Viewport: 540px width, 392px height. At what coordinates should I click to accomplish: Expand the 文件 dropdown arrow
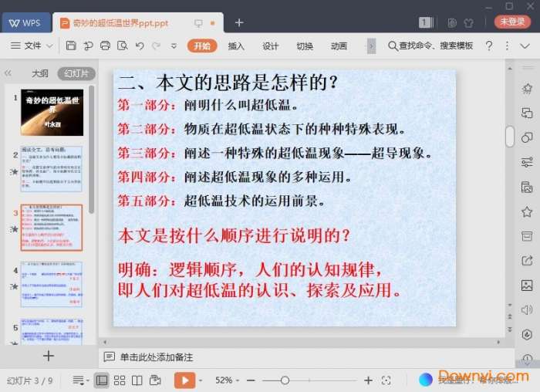pyautogui.click(x=49, y=46)
